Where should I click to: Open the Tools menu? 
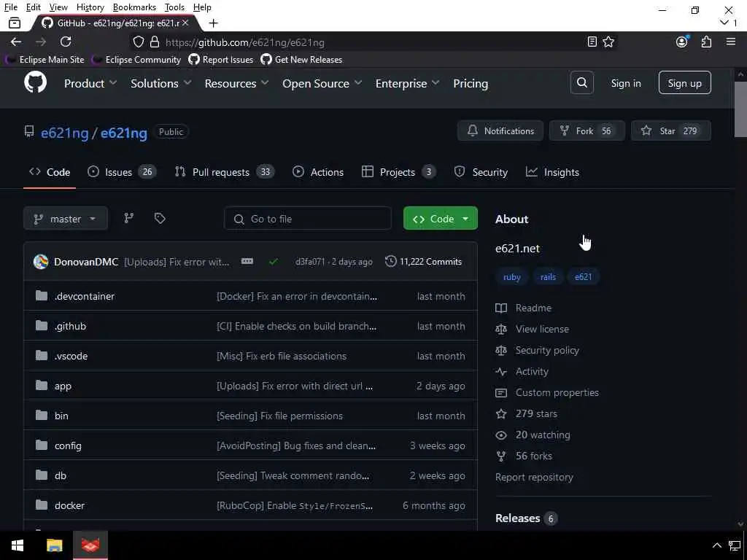[174, 7]
